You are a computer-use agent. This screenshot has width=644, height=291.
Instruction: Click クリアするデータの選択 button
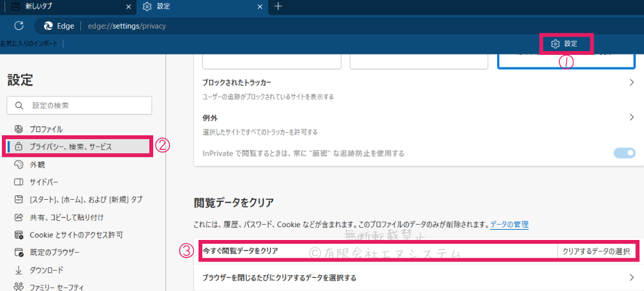(x=596, y=251)
